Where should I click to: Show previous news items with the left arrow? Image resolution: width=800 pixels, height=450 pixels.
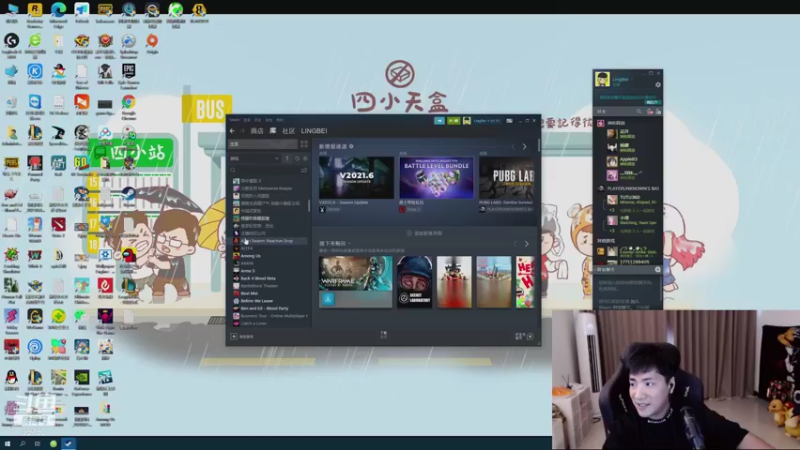coord(513,147)
